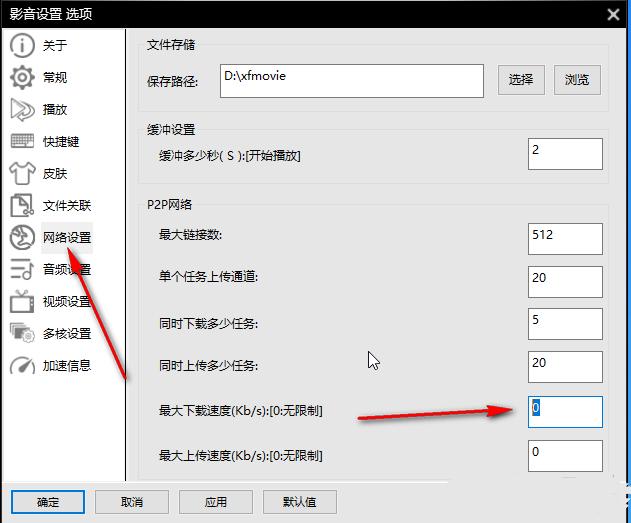The height and width of the screenshot is (523, 631).
Task: Select the General (常规) gear icon
Action: tap(22, 78)
